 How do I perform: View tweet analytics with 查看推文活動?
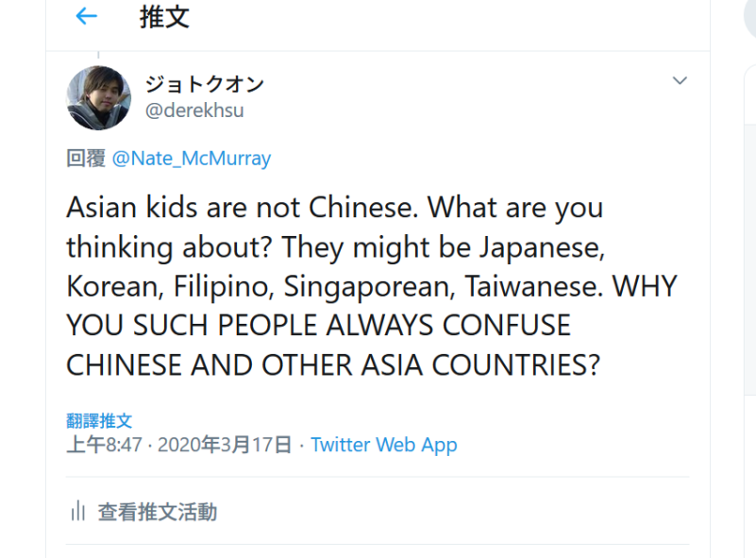[x=156, y=512]
